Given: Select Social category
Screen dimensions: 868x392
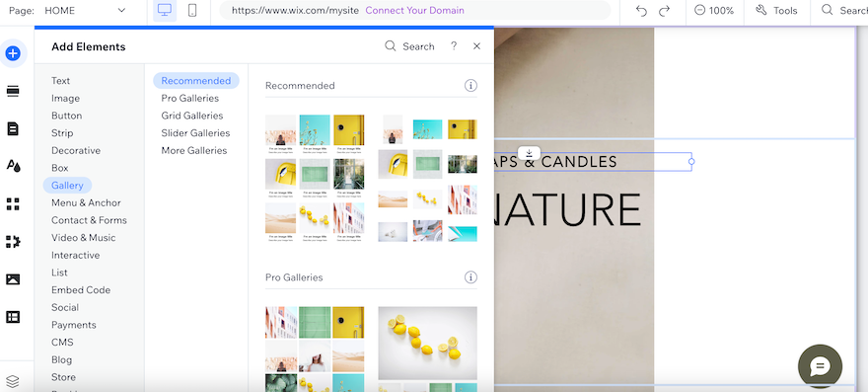Looking at the screenshot, I should click(x=65, y=308).
